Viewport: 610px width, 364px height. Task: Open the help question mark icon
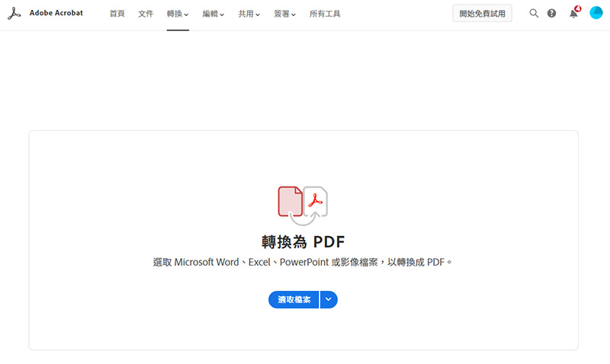(551, 14)
